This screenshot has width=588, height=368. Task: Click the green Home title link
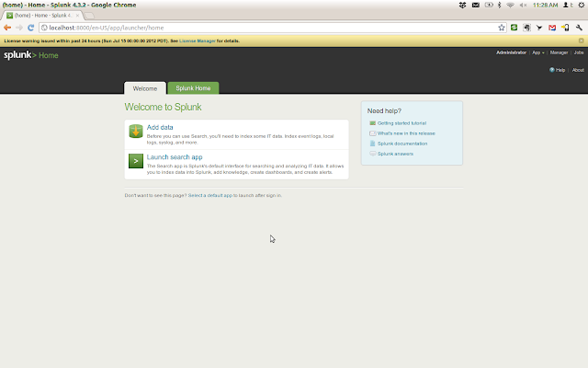click(x=49, y=55)
